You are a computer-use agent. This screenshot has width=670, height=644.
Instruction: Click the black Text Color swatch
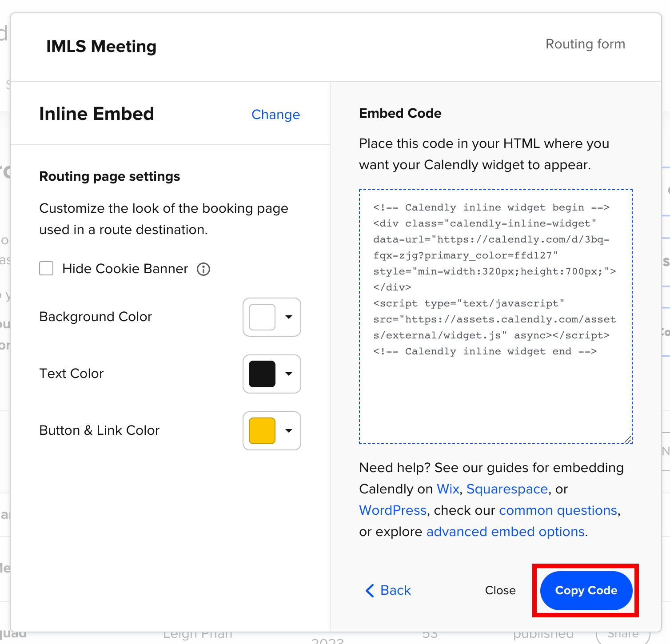[x=262, y=374]
